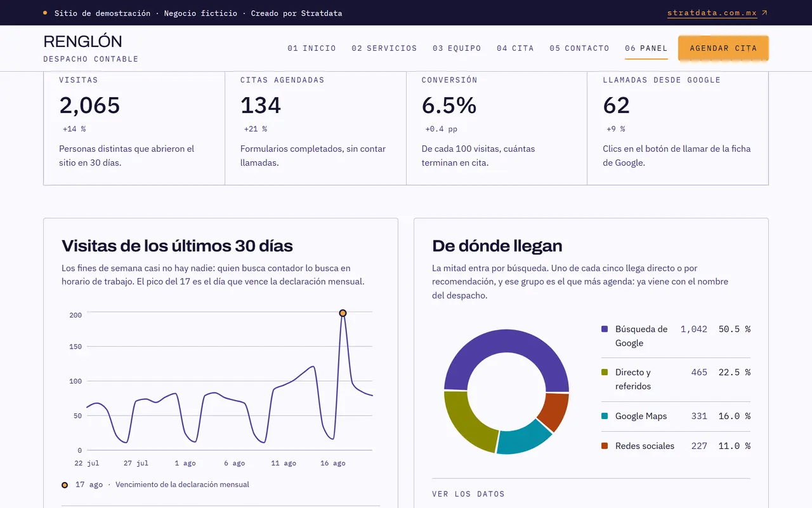Click the 11.0 % share for Redes sociales
The width and height of the screenshot is (812, 508).
pos(735,446)
